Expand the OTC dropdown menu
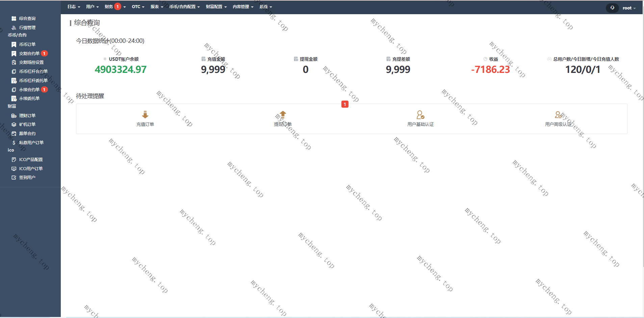The width and height of the screenshot is (644, 318). [138, 7]
